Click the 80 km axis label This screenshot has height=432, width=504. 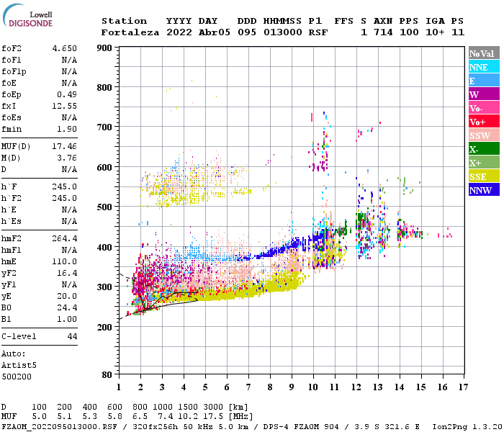pos(107,375)
